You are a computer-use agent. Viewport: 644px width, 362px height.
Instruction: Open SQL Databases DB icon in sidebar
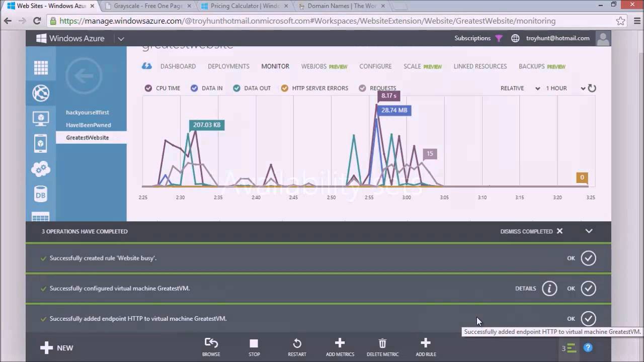pyautogui.click(x=41, y=194)
